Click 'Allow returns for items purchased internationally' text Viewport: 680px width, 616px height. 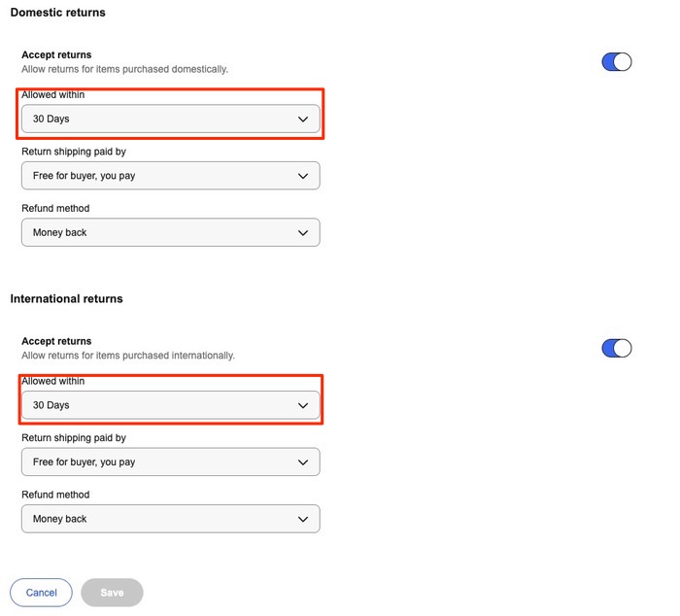127,356
